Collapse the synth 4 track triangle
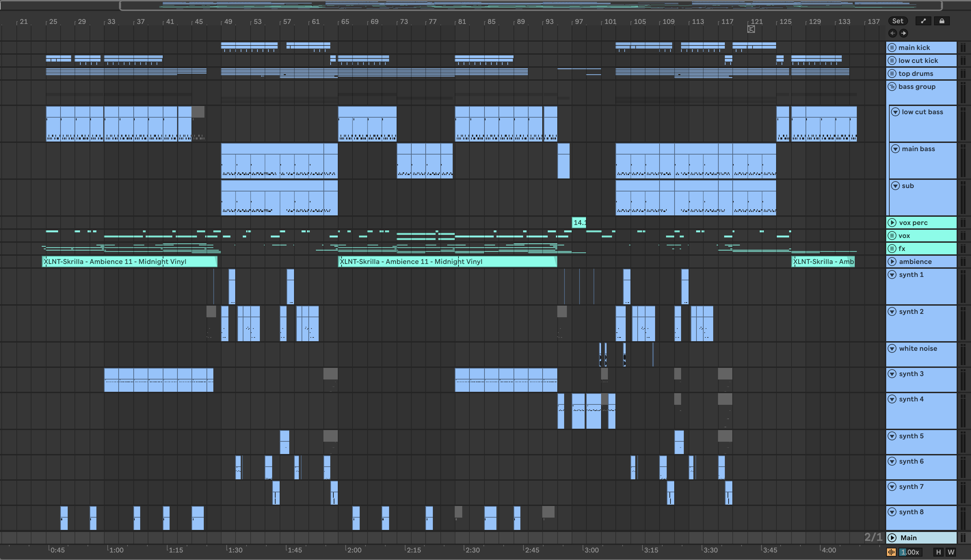The image size is (971, 560). [x=892, y=399]
